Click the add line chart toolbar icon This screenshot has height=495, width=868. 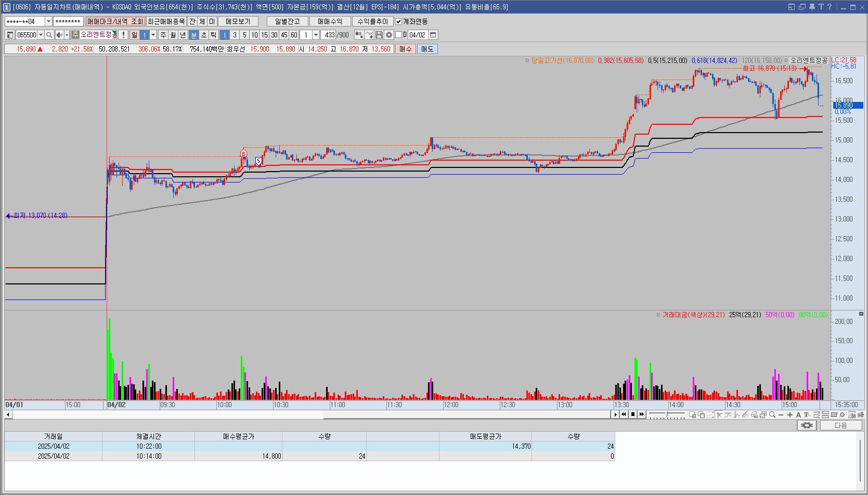tap(369, 35)
